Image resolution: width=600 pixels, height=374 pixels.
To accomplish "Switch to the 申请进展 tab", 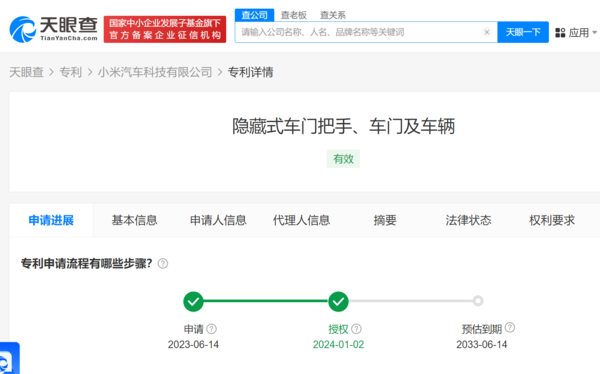I will (x=51, y=220).
